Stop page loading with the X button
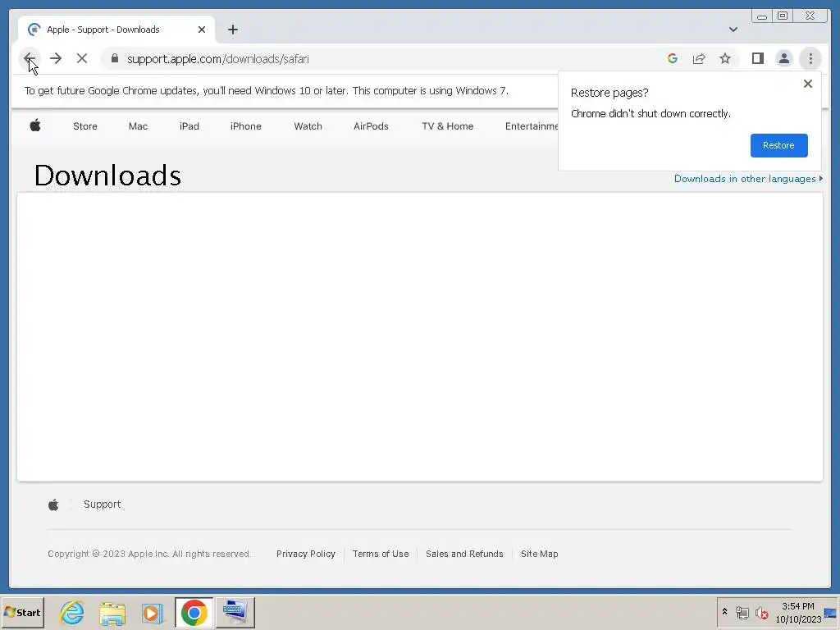 [82, 58]
